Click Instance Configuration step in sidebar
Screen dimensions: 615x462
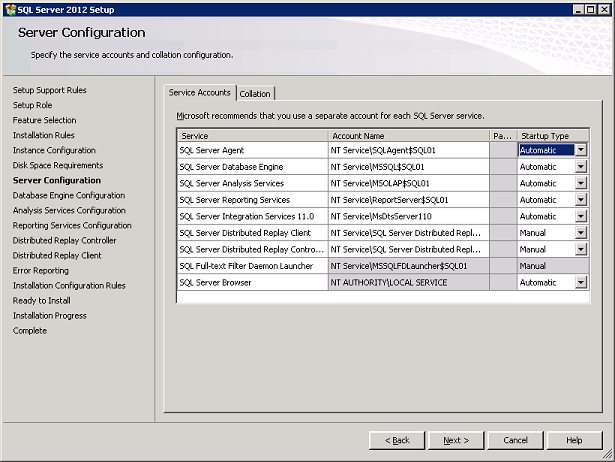click(x=54, y=150)
